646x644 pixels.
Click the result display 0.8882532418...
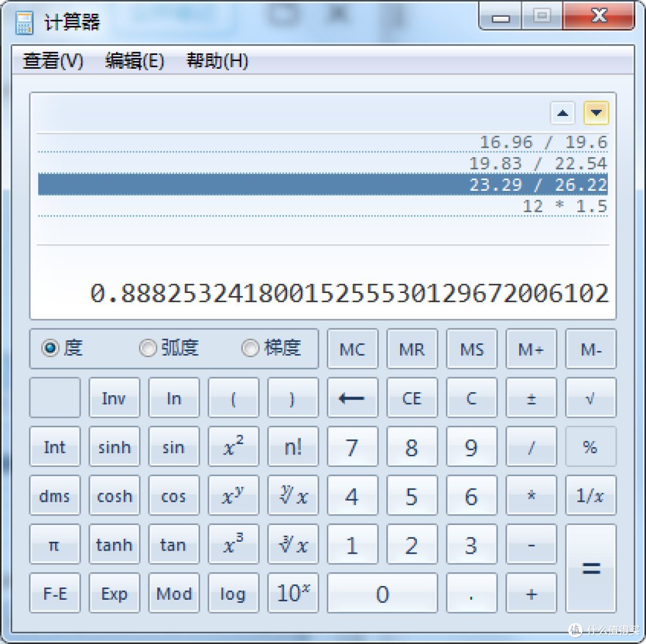tap(349, 293)
